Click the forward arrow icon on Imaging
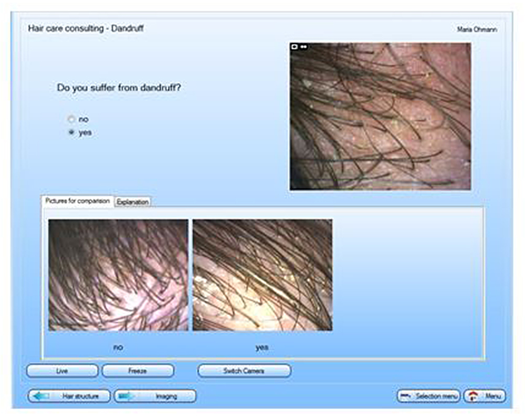 [x=126, y=396]
